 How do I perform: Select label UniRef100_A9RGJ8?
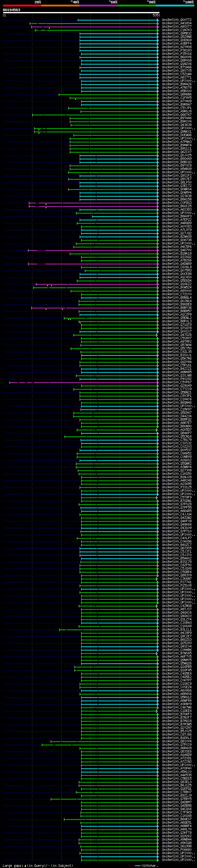177,111
